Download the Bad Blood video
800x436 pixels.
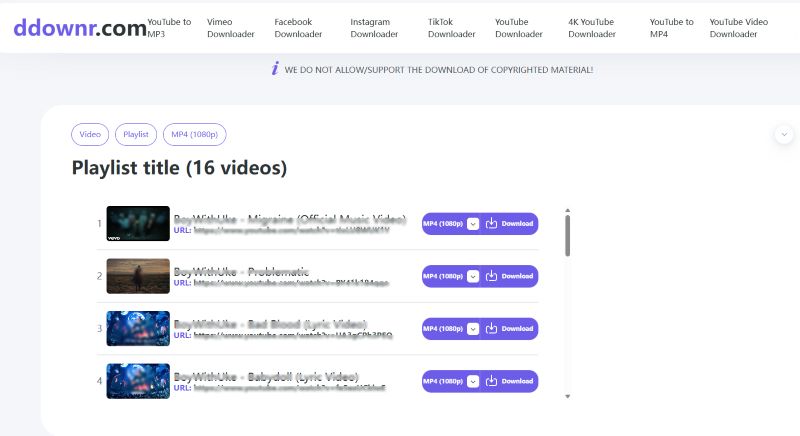tap(509, 329)
